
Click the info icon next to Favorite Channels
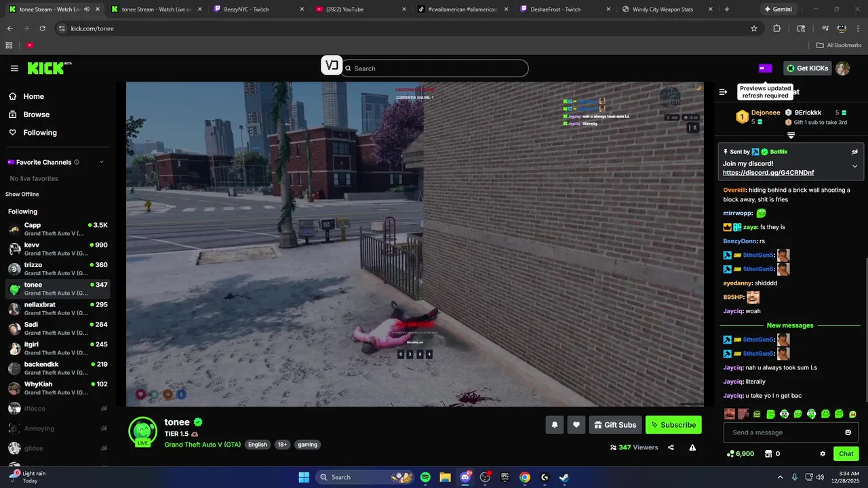pos(77,162)
